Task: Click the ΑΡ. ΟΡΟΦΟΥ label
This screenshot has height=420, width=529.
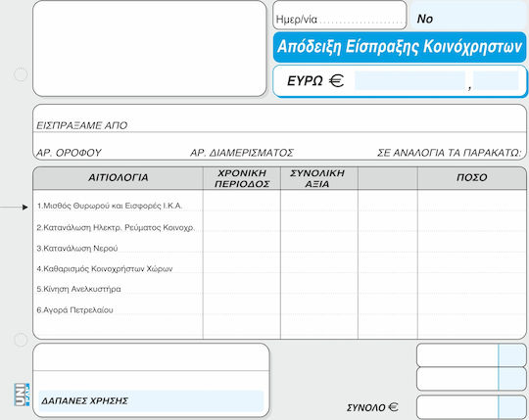Action: 69,153
